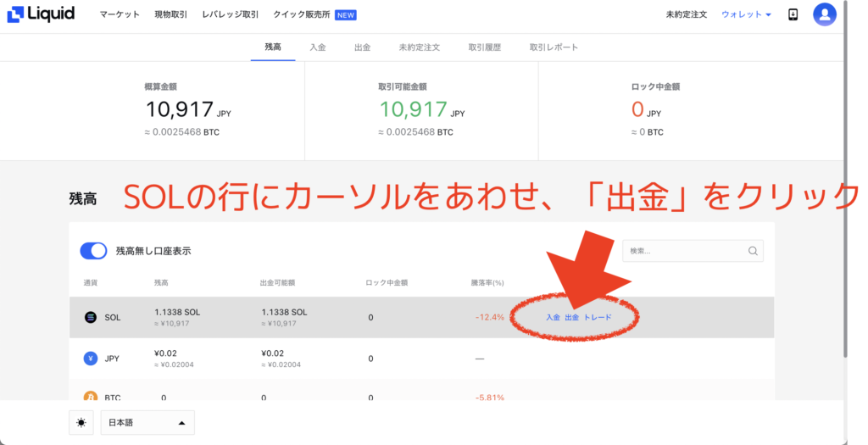Toggle the 残高無し口座表示 switch
The width and height of the screenshot is (868, 445).
pyautogui.click(x=93, y=251)
